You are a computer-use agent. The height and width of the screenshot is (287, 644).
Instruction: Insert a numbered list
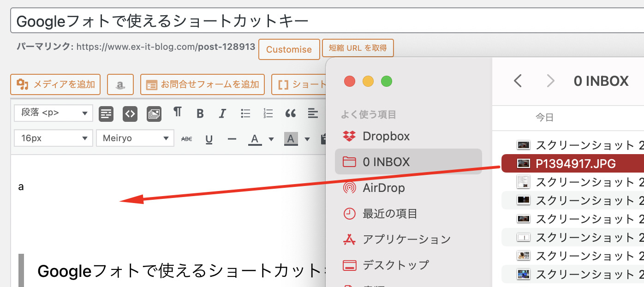tap(268, 114)
